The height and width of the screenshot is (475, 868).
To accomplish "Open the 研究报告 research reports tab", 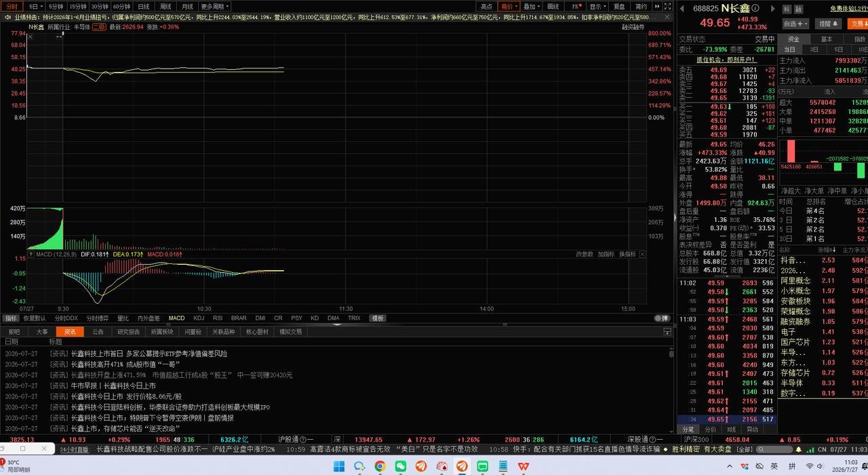I will click(128, 332).
